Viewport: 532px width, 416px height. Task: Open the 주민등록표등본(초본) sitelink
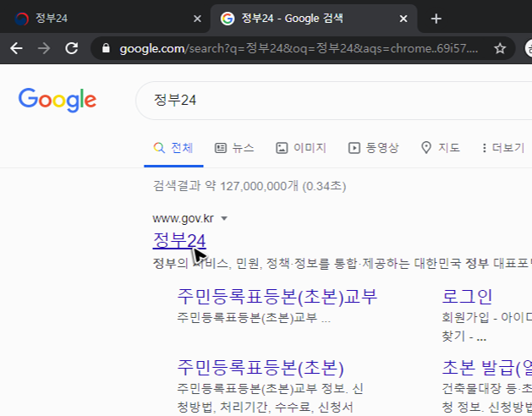coord(261,368)
